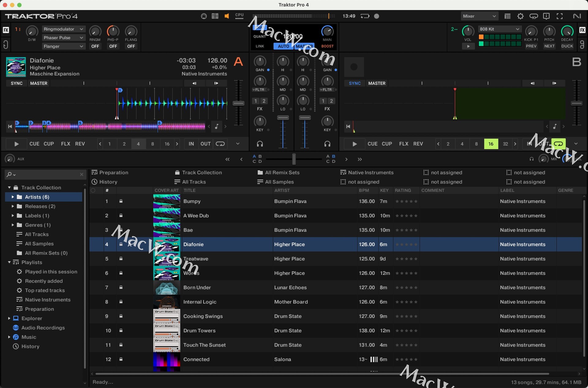Open the 808 Kit dropdown
The image size is (588, 388).
(x=499, y=29)
